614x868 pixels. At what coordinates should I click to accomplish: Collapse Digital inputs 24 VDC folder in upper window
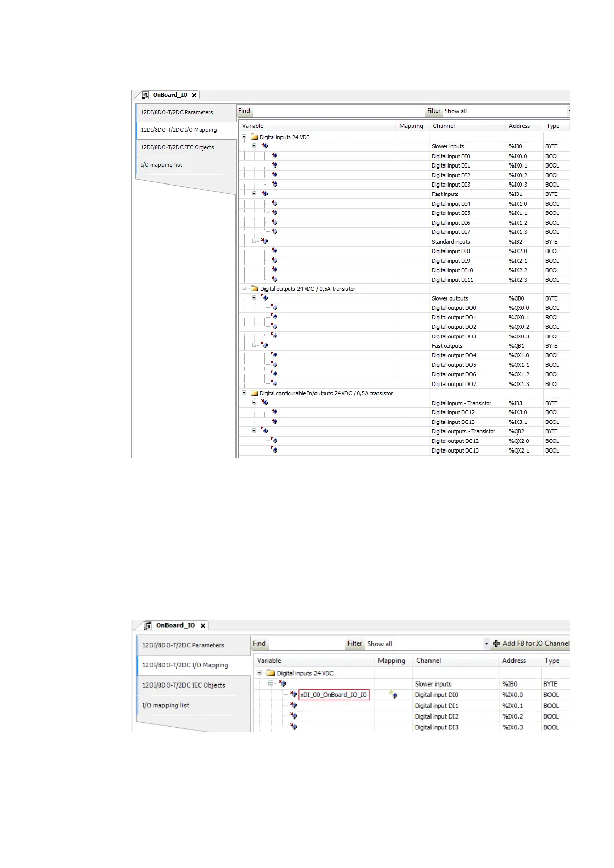click(x=244, y=137)
